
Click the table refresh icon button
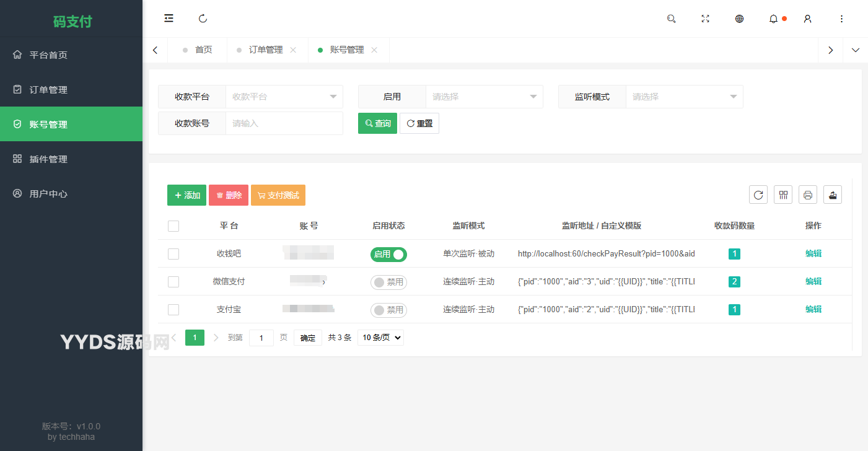coord(758,195)
